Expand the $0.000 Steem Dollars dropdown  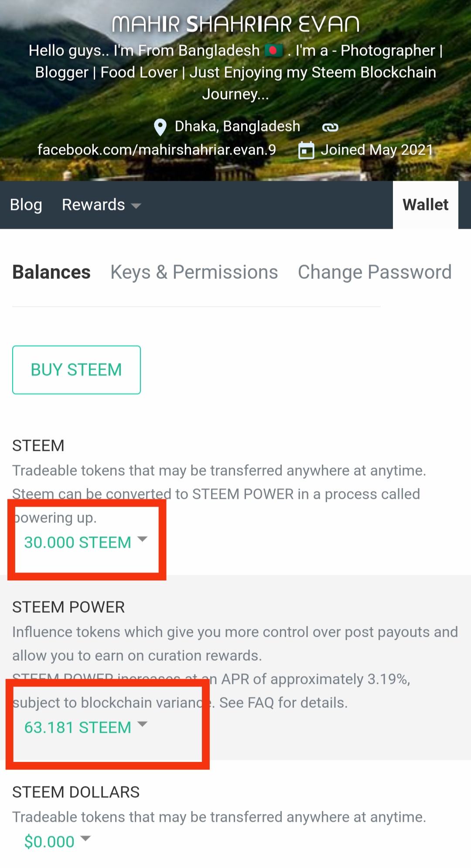tap(57, 841)
